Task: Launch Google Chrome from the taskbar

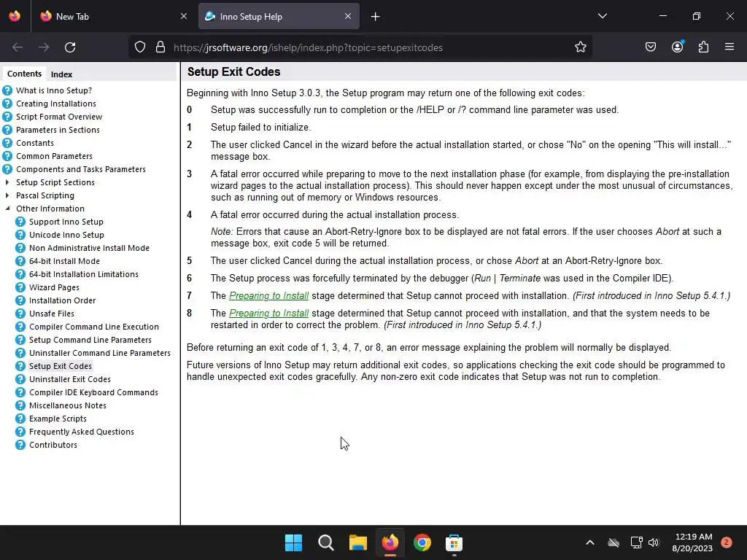Action: point(422,542)
